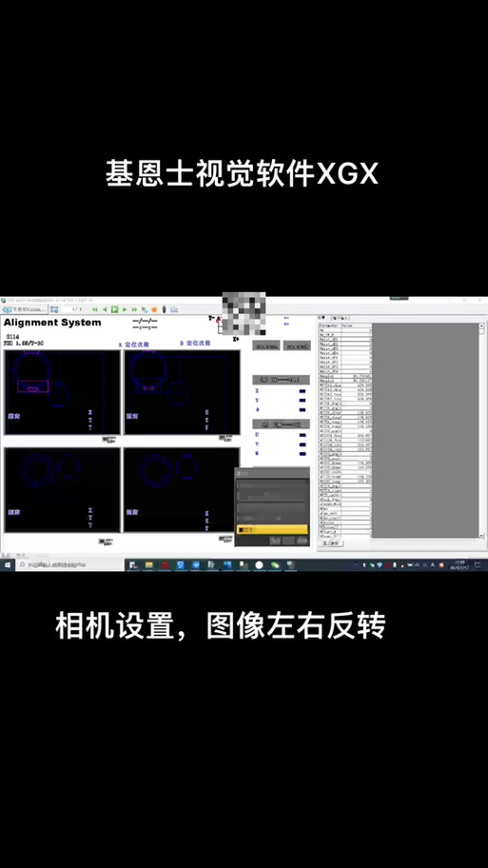Select the top-right camera view
This screenshot has width=488, height=868.
click(x=182, y=392)
